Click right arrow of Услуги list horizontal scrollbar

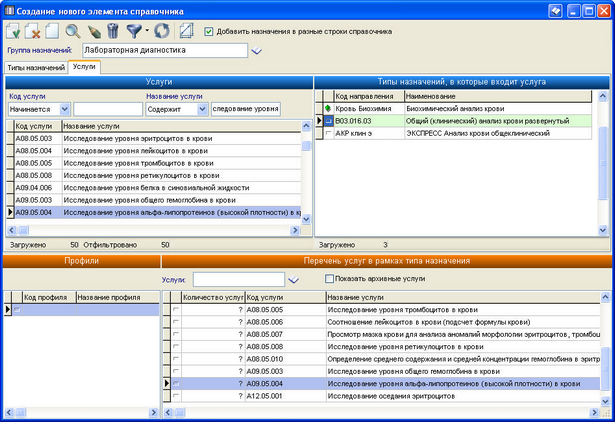pos(295,230)
